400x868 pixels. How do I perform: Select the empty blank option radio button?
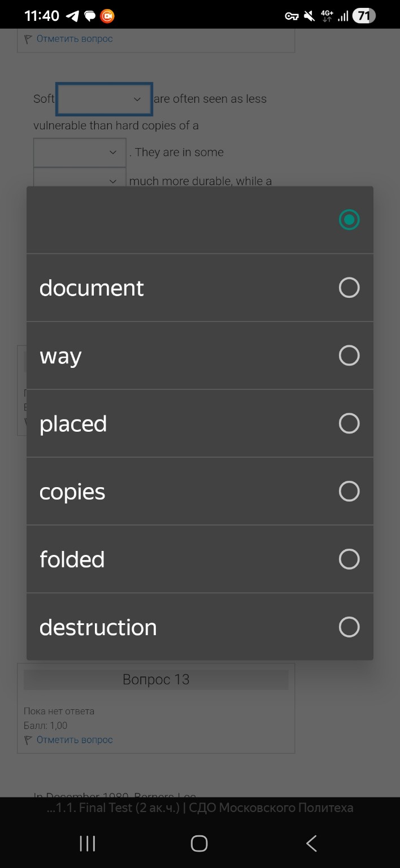[349, 220]
